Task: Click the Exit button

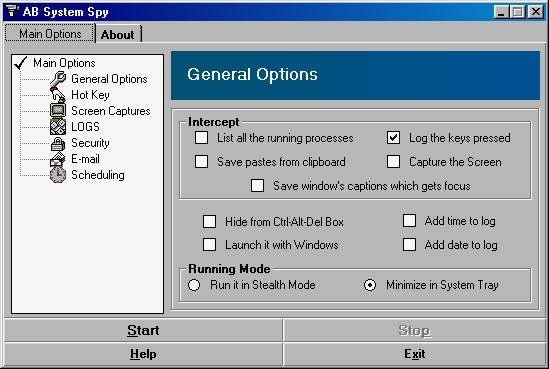Action: (x=415, y=354)
